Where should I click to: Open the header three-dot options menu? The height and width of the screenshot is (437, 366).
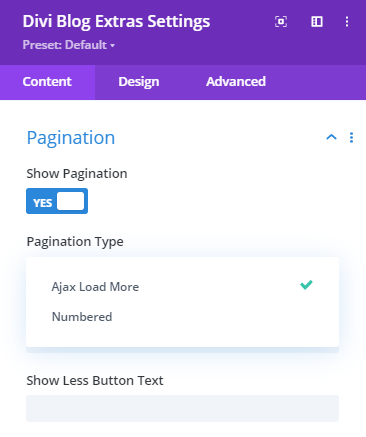pyautogui.click(x=347, y=22)
